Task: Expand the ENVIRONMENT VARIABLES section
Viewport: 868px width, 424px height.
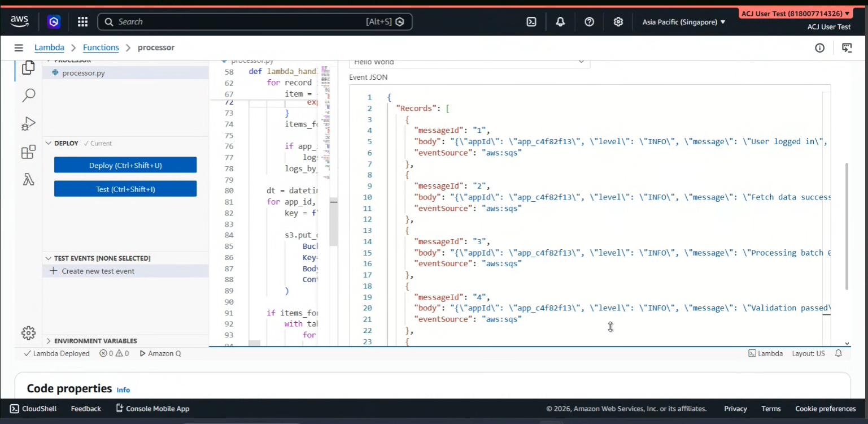Action: click(49, 341)
